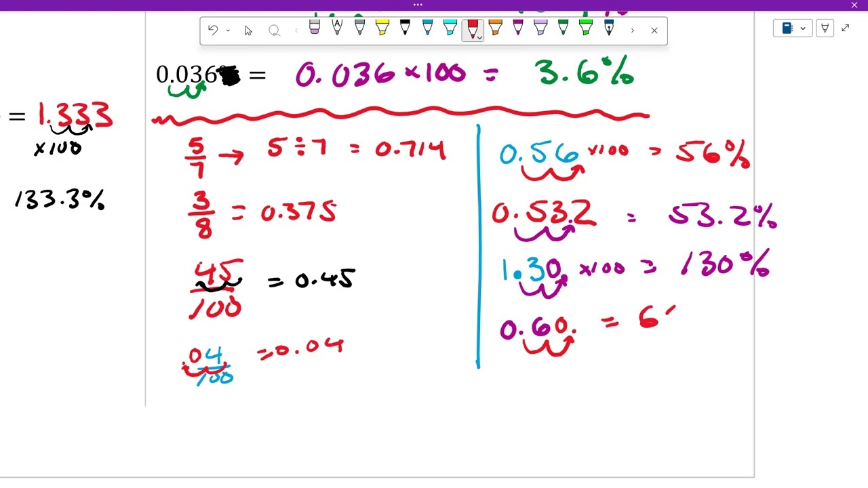This screenshot has width=868, height=488.
Task: Close the drawing pen toolbar
Action: click(x=654, y=30)
